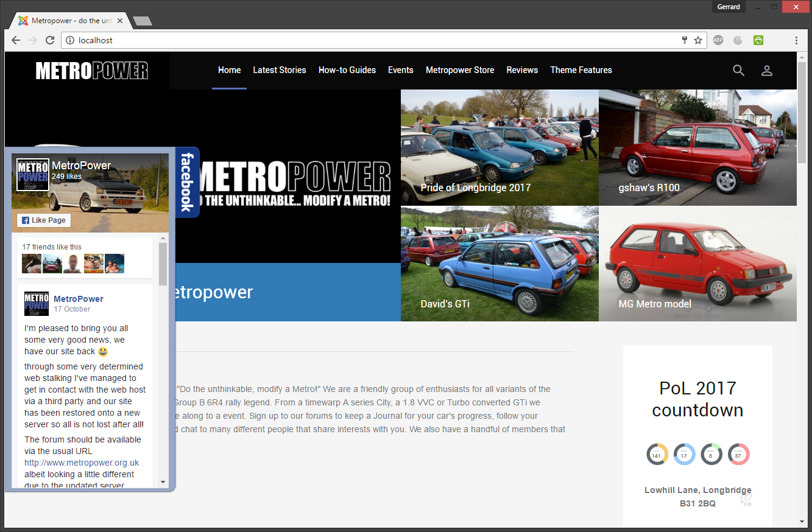The image size is (812, 532).
Task: Click the green printer extension icon
Action: (758, 40)
